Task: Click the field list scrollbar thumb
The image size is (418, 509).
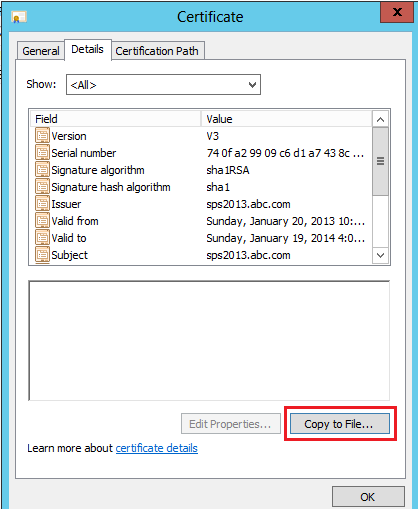Action: [x=380, y=161]
